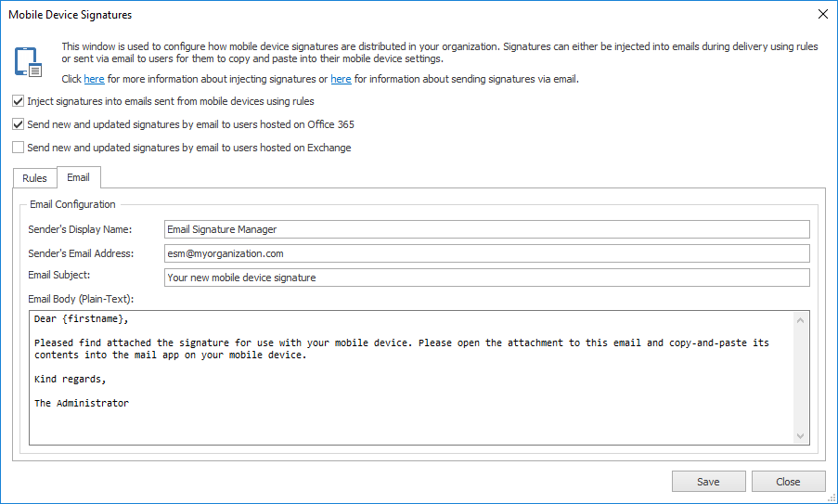Viewport: 838px width, 504px height.
Task: Close the Mobile Device Signatures window
Action: (823, 15)
